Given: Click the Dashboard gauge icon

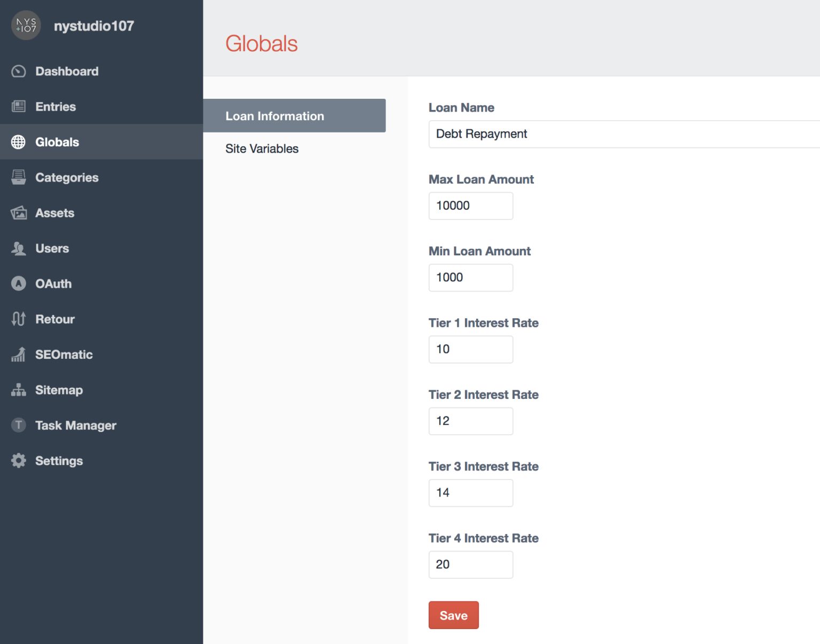Looking at the screenshot, I should point(19,71).
